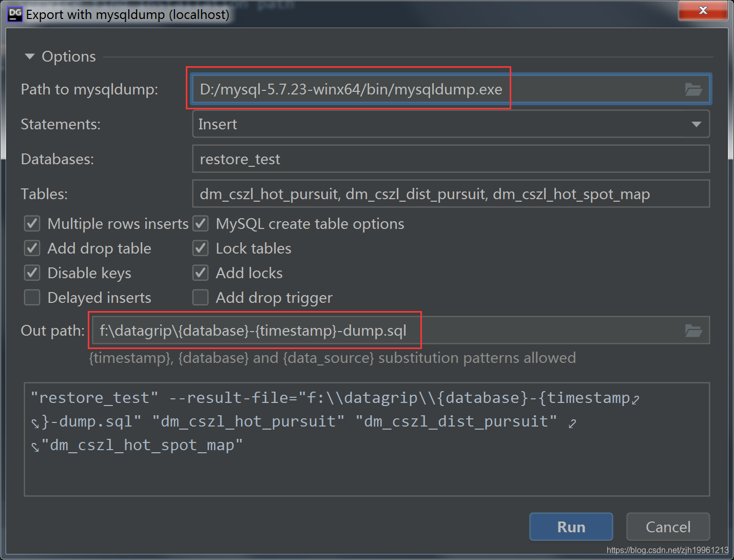This screenshot has width=734, height=560.
Task: Click the command preview text area
Action: pyautogui.click(x=367, y=439)
